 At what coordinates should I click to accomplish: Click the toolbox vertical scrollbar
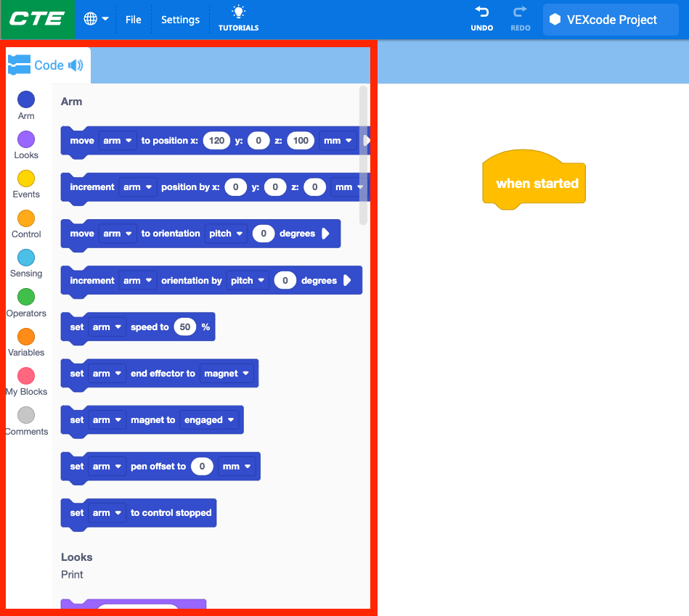tap(364, 155)
